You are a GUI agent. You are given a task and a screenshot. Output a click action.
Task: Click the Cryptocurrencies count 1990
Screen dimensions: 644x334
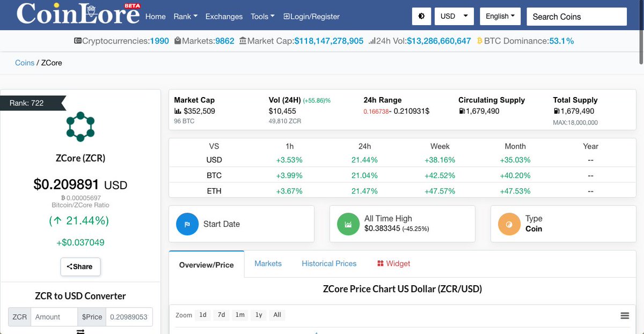pyautogui.click(x=159, y=41)
